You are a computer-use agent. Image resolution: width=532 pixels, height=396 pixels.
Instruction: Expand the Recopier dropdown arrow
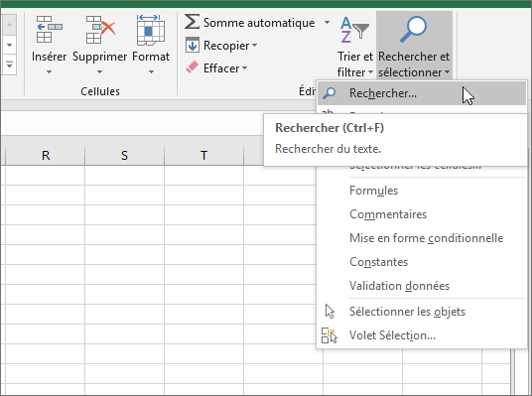coord(254,45)
